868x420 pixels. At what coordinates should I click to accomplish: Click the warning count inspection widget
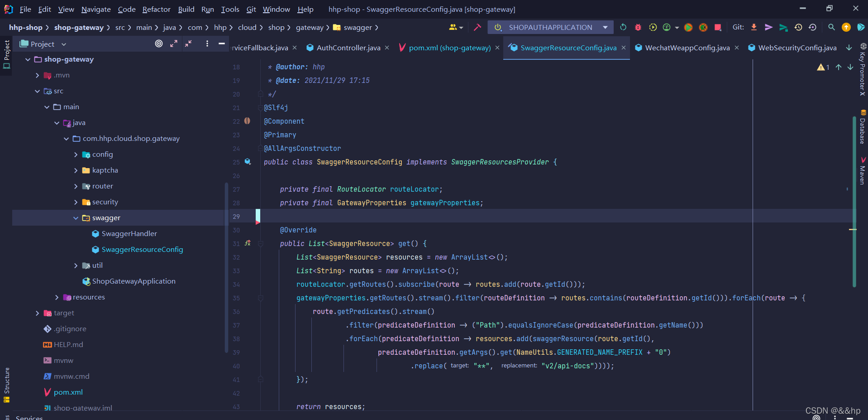823,67
